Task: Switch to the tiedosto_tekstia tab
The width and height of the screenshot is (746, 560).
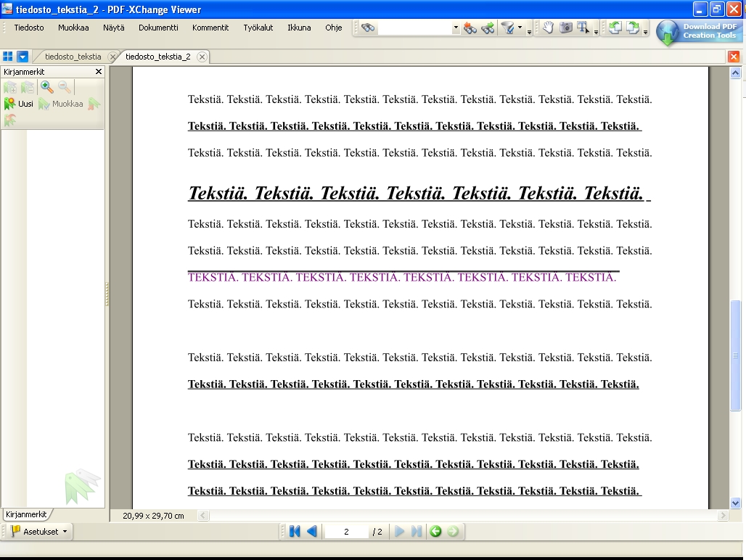Action: [73, 57]
